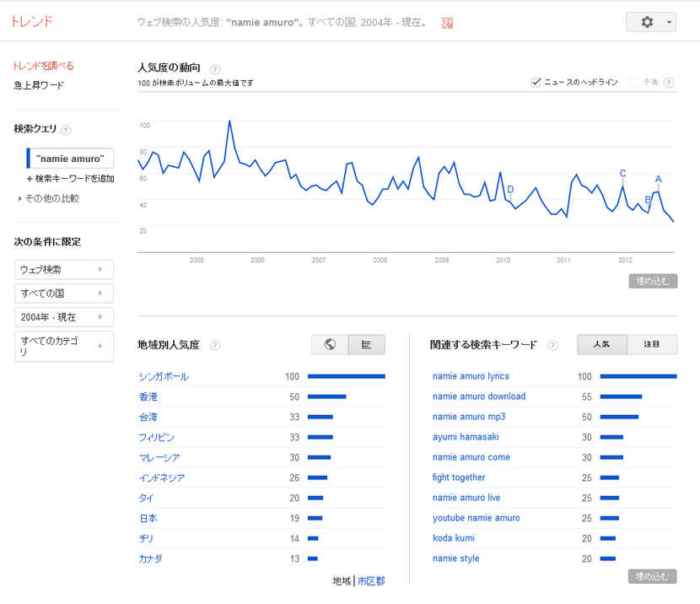Image resolution: width=700 pixels, height=604 pixels.
Task: Edit the "namie amuro" search query field
Action: [70, 159]
